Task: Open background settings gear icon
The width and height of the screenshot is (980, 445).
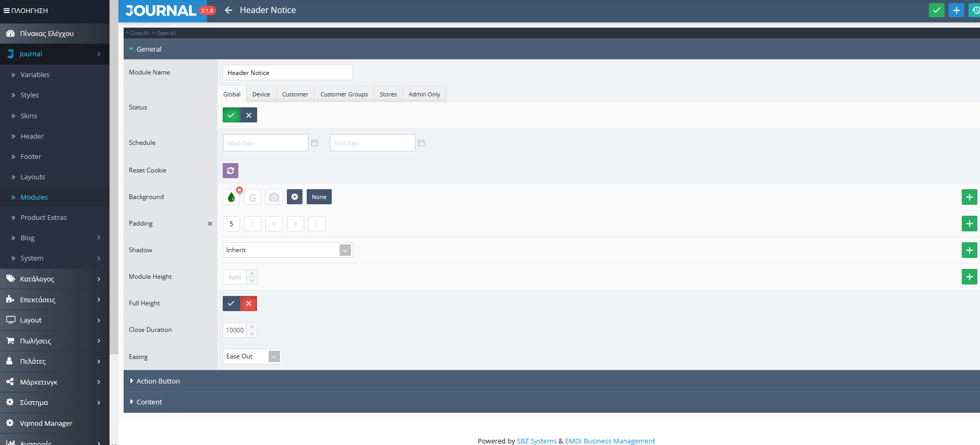Action: 295,197
